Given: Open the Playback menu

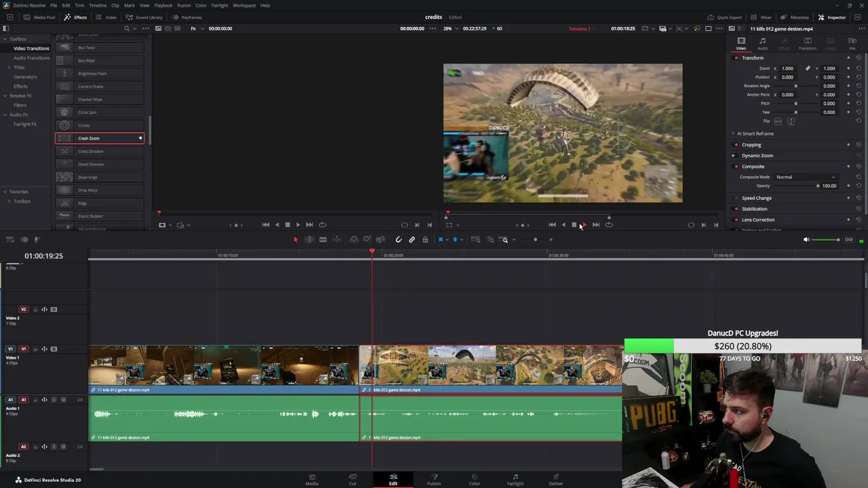Looking at the screenshot, I should coord(163,5).
